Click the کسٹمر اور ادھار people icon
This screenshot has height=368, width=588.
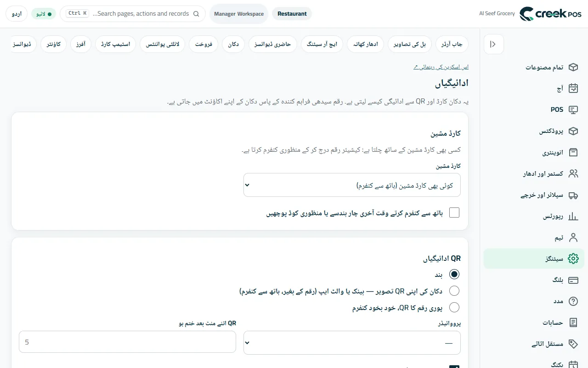pyautogui.click(x=573, y=174)
